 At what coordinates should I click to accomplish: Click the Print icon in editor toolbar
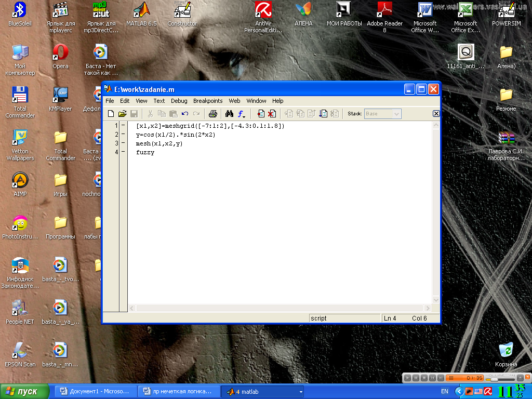coord(212,114)
